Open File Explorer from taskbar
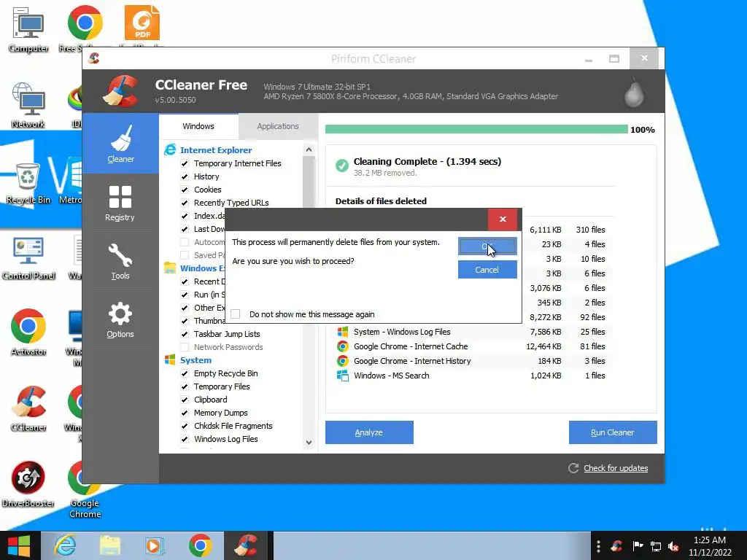The height and width of the screenshot is (560, 747). pos(110,545)
